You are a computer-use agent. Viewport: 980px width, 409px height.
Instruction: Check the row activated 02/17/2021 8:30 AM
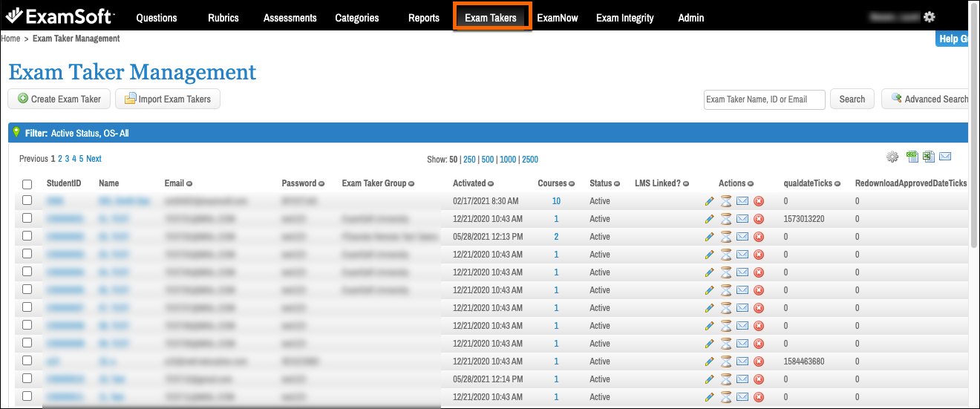(x=27, y=200)
